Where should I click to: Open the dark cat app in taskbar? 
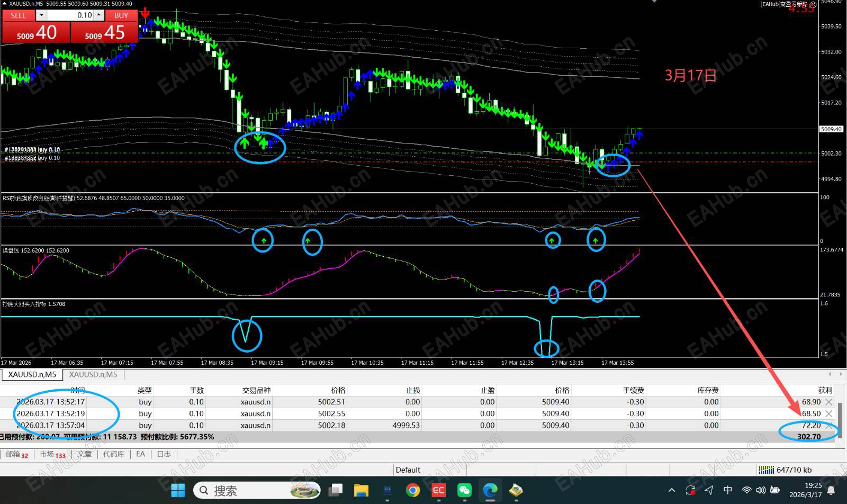point(387,491)
